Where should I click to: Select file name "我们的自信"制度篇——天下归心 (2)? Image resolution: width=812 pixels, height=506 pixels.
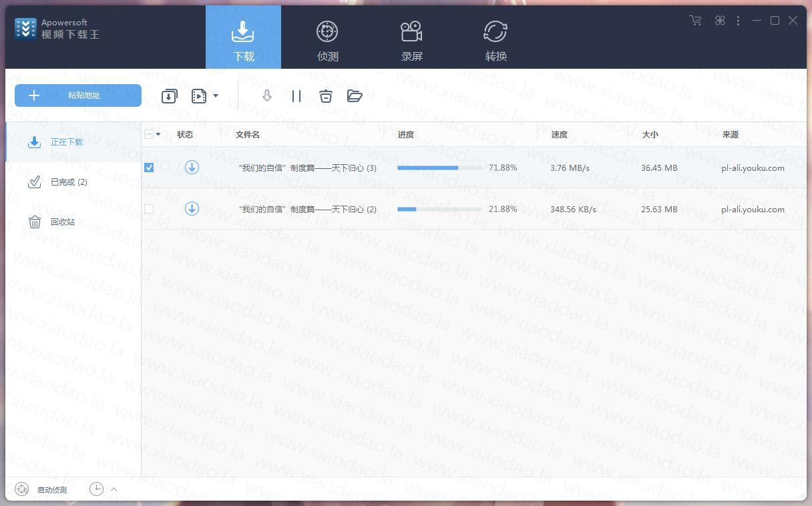307,209
